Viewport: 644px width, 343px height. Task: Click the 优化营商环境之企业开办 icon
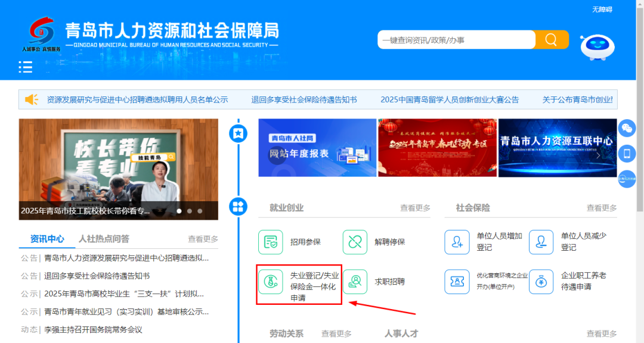(457, 281)
